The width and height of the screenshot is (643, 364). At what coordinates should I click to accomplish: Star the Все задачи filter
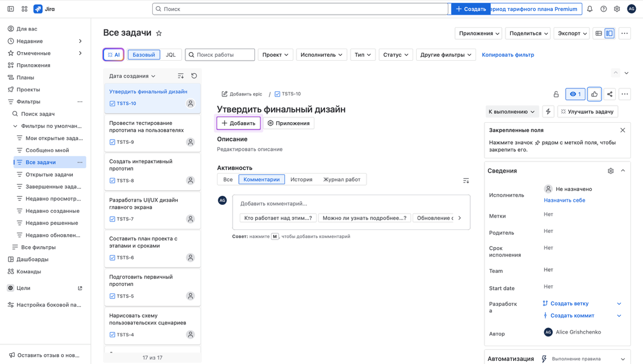pyautogui.click(x=159, y=33)
